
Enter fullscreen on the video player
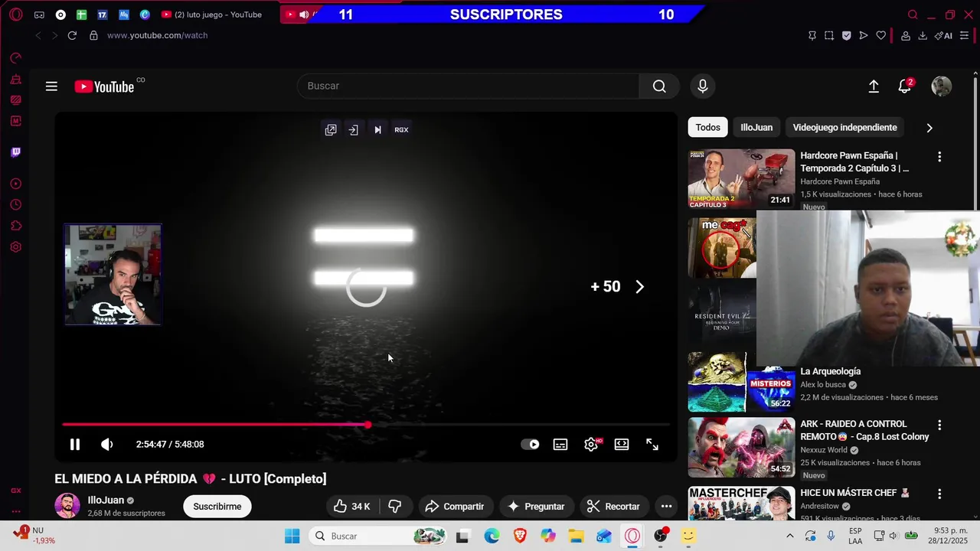point(652,445)
